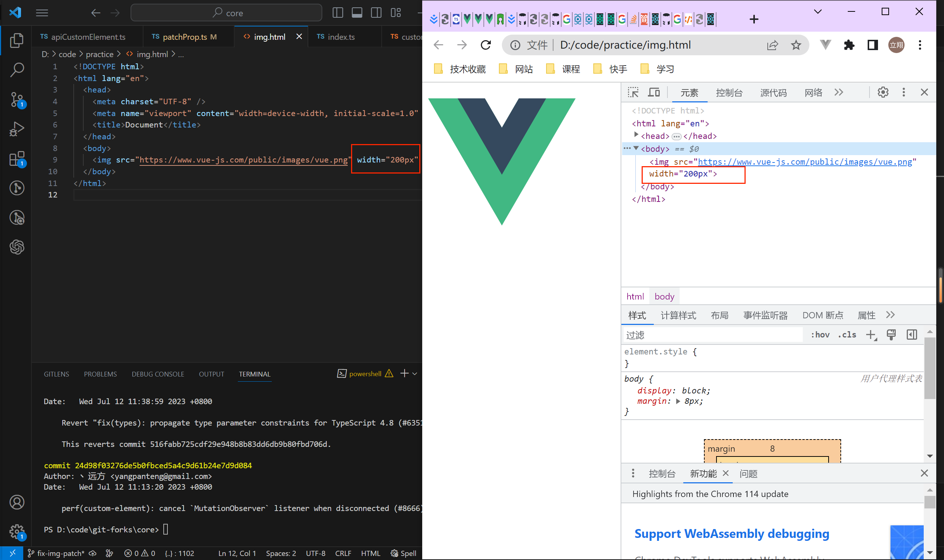Toggle Spell checking from the status bar

[403, 553]
